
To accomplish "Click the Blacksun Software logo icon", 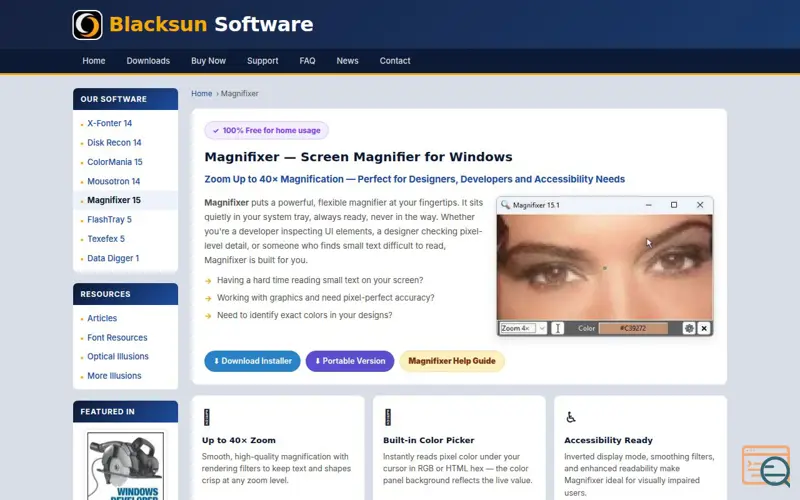I will click(x=87, y=24).
